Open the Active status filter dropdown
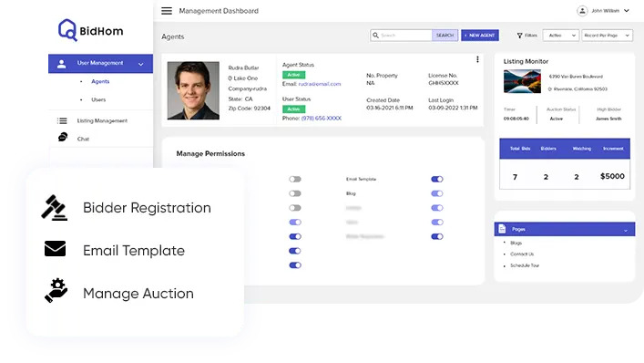644x363 pixels. [x=561, y=36]
